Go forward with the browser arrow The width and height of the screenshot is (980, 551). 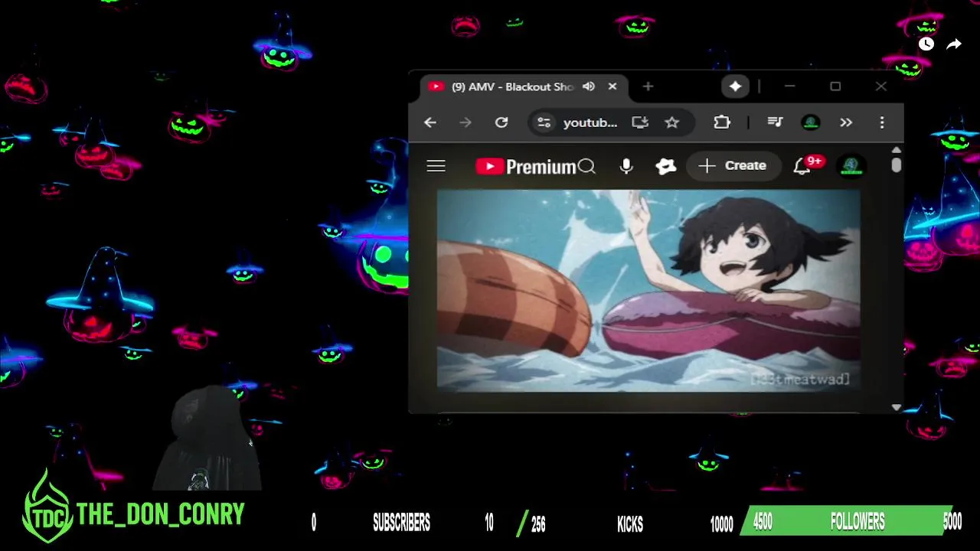point(465,122)
